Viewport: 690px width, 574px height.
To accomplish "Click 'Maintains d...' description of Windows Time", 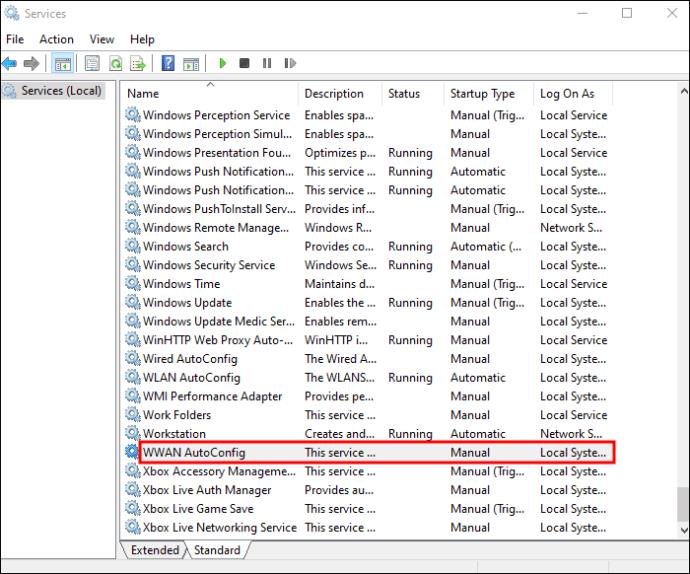I will pos(339,284).
